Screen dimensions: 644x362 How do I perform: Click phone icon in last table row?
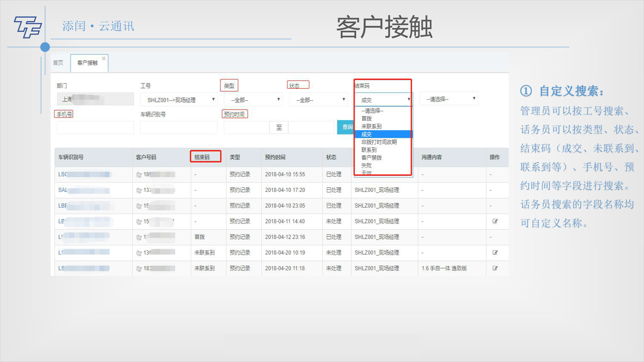[x=139, y=269]
